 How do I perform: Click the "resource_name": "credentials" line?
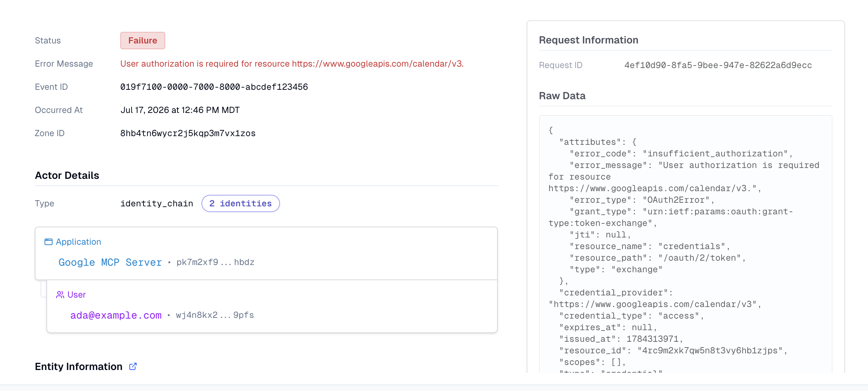(650, 246)
